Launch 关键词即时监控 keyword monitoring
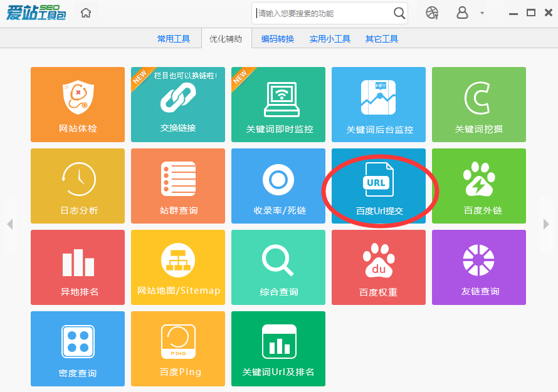 click(278, 105)
